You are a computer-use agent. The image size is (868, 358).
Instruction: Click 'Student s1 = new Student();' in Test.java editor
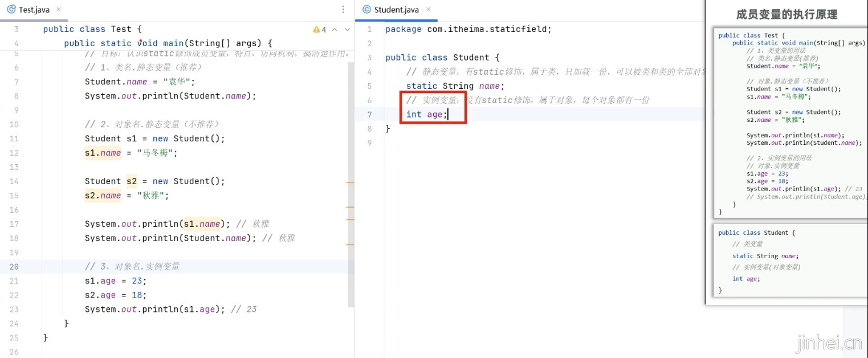[x=155, y=139]
